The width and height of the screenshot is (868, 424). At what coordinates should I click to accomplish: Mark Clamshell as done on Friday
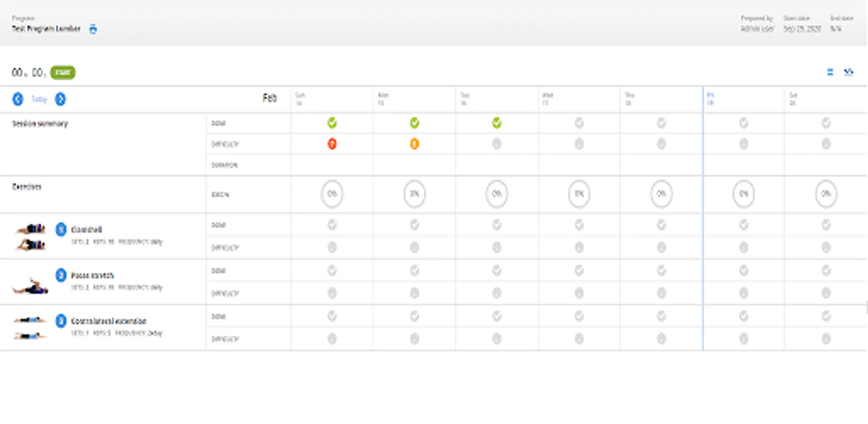[744, 225]
